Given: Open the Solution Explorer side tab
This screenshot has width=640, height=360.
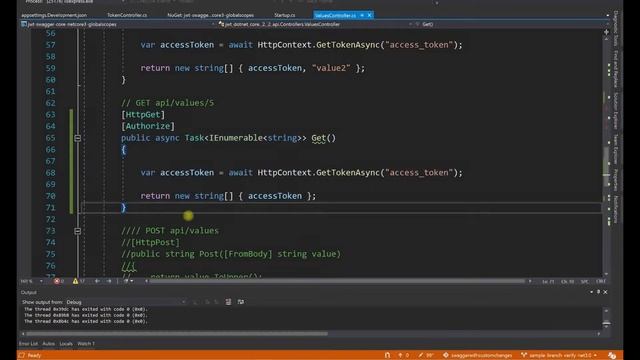Looking at the screenshot, I should pos(616,111).
